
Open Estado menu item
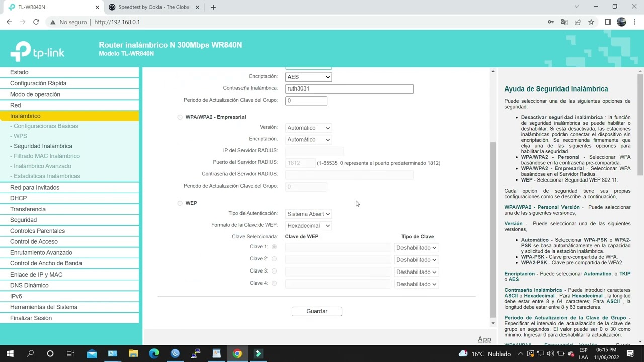pos(69,72)
